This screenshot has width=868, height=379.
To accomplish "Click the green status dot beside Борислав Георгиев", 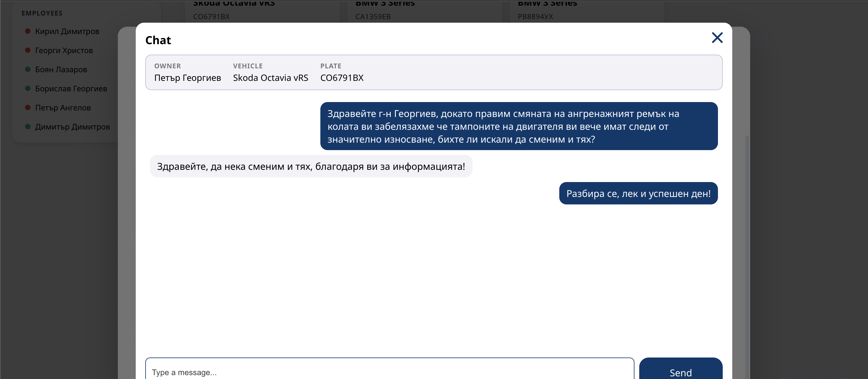I will [28, 88].
